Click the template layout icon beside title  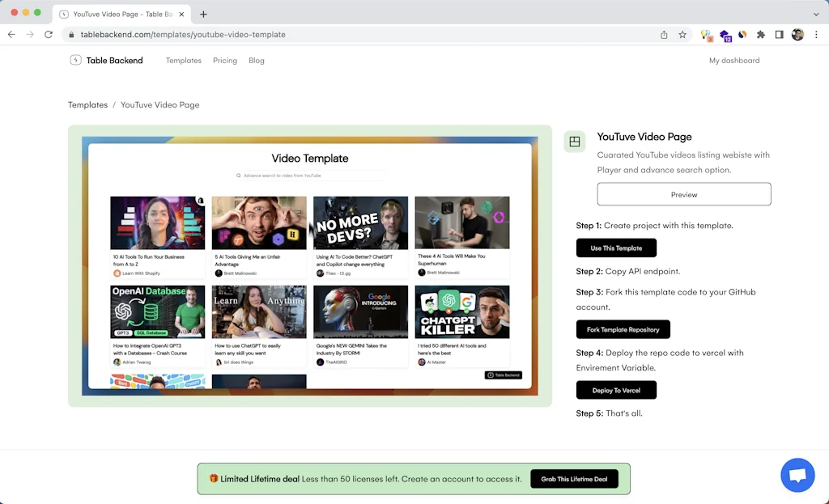coord(575,142)
